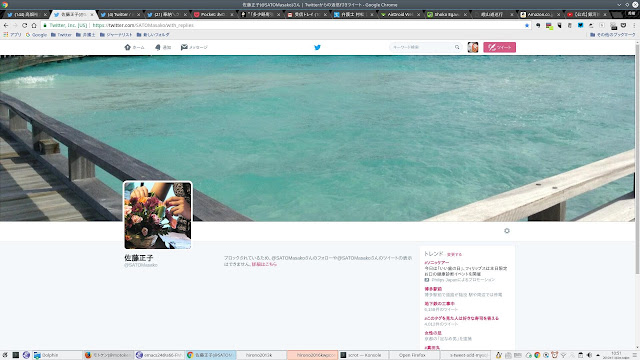Image resolution: width=640 pixels, height=360 pixels.
Task: Switch to the Gmail inbox tab
Action: point(306,14)
